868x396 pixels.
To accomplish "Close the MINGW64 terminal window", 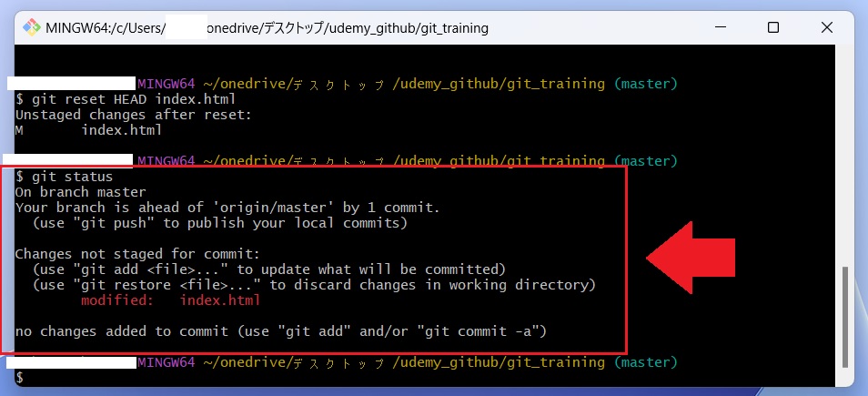I will (826, 27).
